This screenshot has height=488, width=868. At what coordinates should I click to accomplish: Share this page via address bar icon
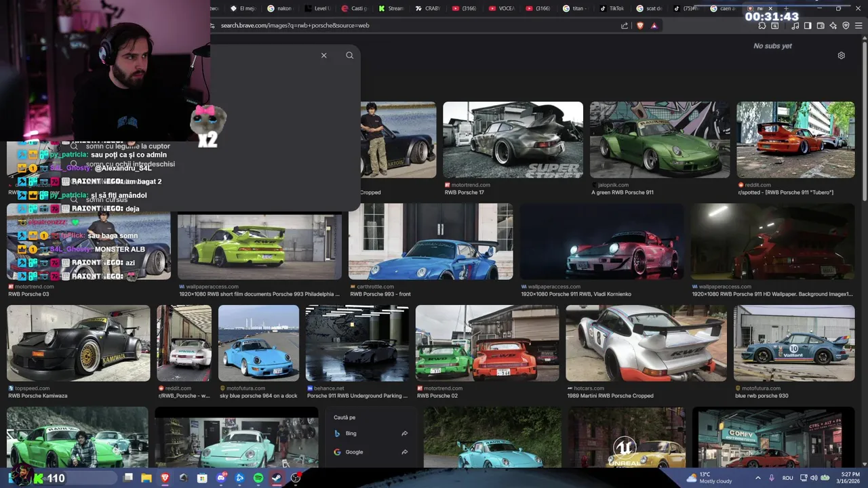click(x=625, y=26)
